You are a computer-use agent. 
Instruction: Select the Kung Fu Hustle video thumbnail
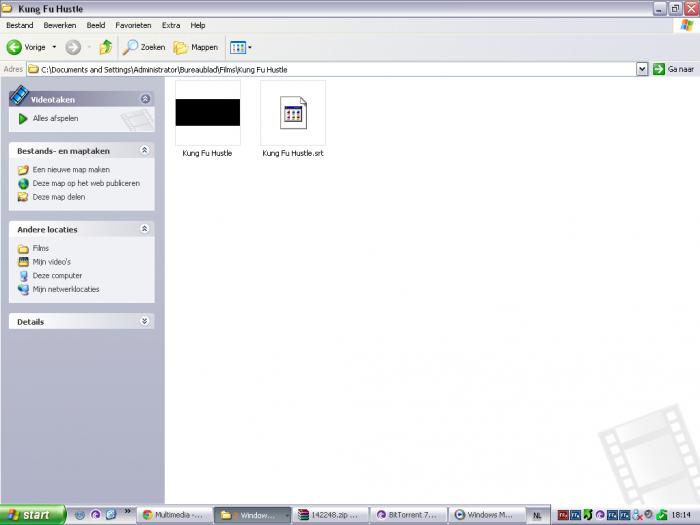(x=208, y=112)
